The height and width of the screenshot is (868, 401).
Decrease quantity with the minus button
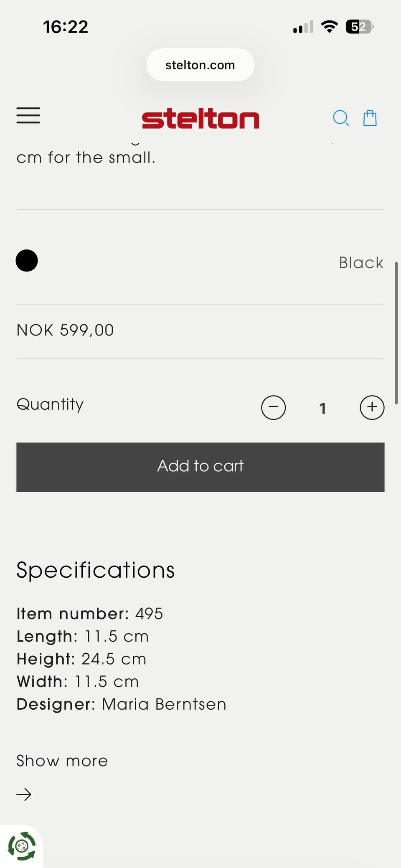[273, 407]
